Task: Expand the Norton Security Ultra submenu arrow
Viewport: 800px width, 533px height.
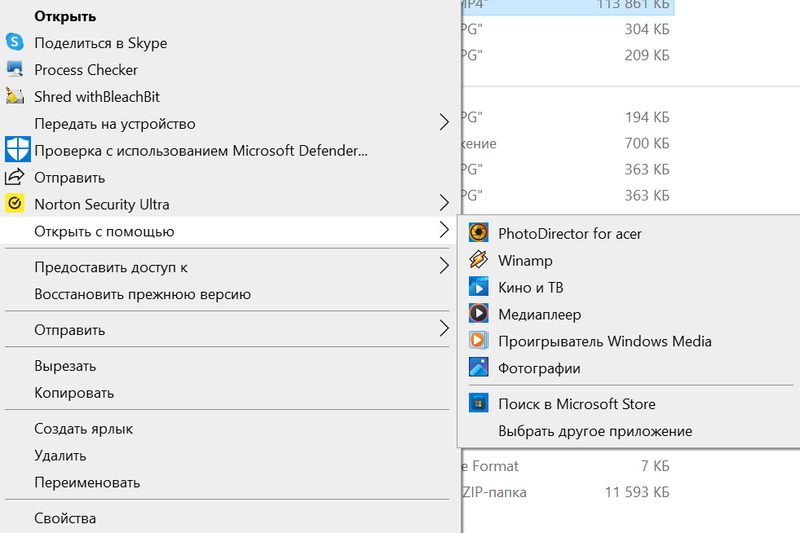Action: (x=444, y=203)
